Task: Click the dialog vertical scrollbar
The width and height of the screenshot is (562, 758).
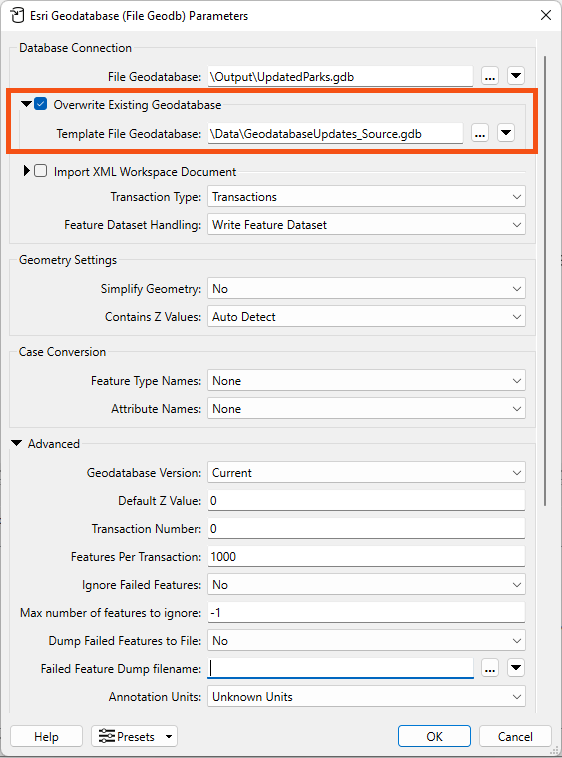Action: (546, 280)
